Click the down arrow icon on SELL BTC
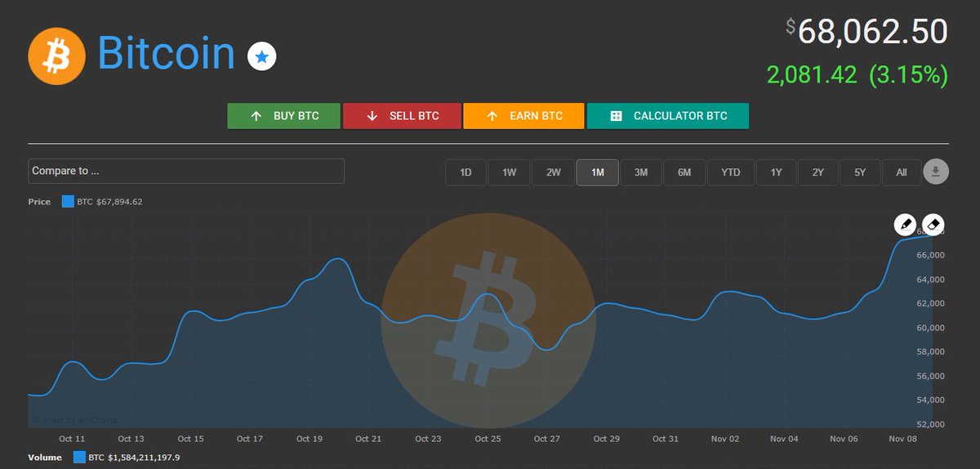The width and height of the screenshot is (980, 469). (x=372, y=116)
